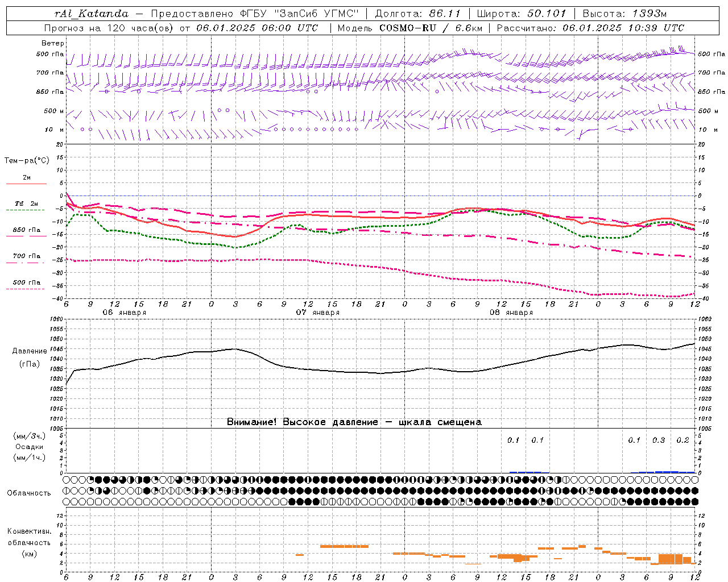Image resolution: width=728 pixels, height=582 pixels.
Task: Click the Ветер panel label
Action: [x=53, y=43]
